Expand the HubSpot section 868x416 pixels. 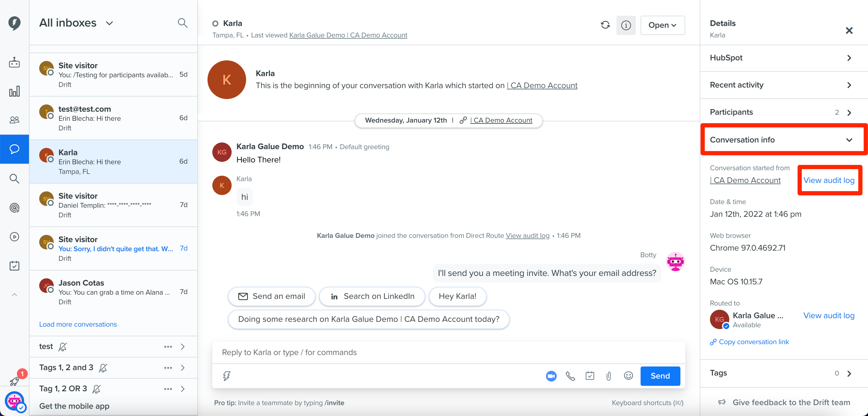(x=784, y=58)
